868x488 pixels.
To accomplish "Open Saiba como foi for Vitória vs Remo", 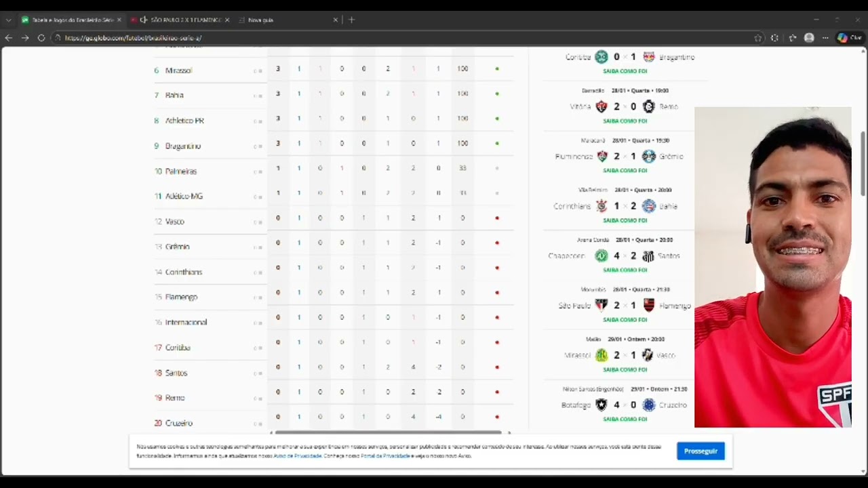I will (625, 121).
